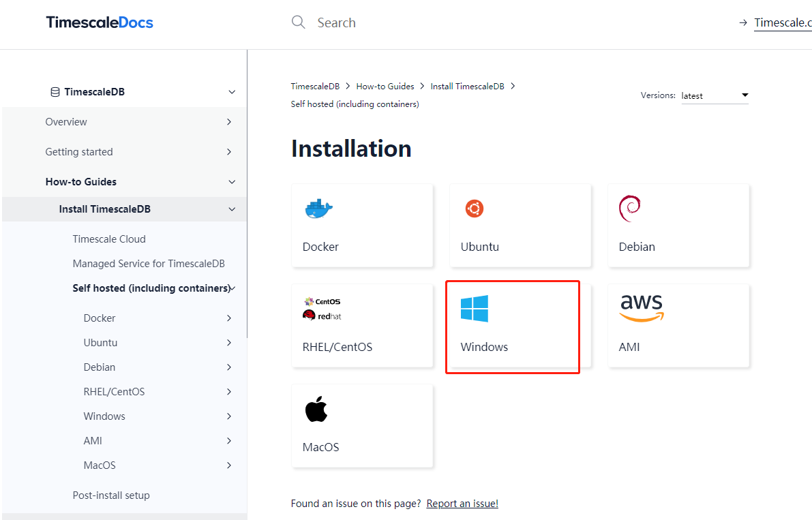Viewport: 812px width, 520px height.
Task: Open Windows in the sidebar list
Action: coord(104,416)
